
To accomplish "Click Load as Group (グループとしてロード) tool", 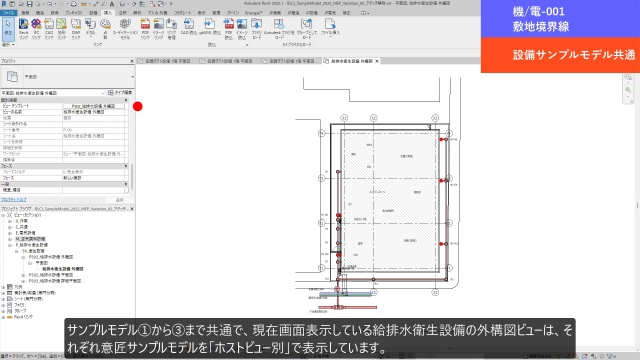I will tap(307, 29).
